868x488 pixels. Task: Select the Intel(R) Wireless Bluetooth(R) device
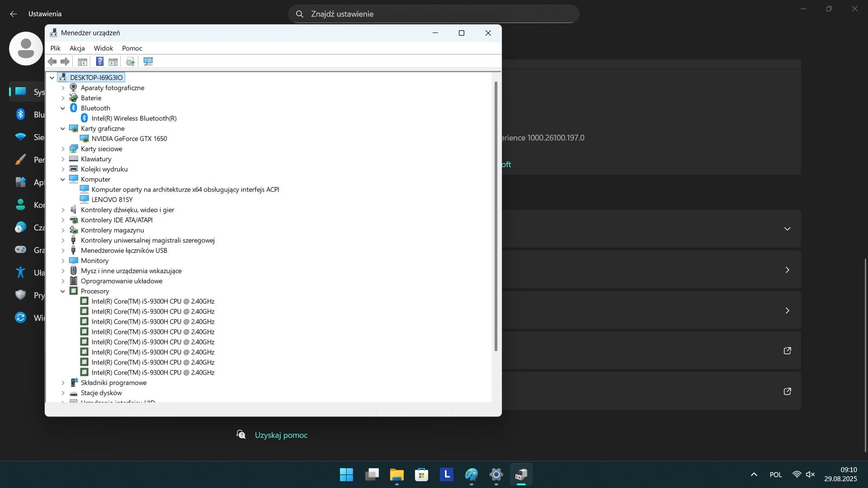(x=134, y=118)
